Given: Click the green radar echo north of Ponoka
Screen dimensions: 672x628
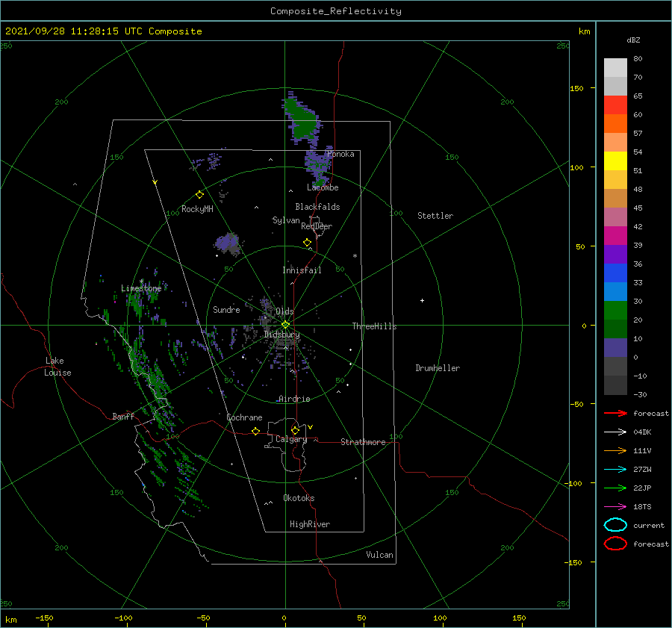Looking at the screenshot, I should [303, 119].
